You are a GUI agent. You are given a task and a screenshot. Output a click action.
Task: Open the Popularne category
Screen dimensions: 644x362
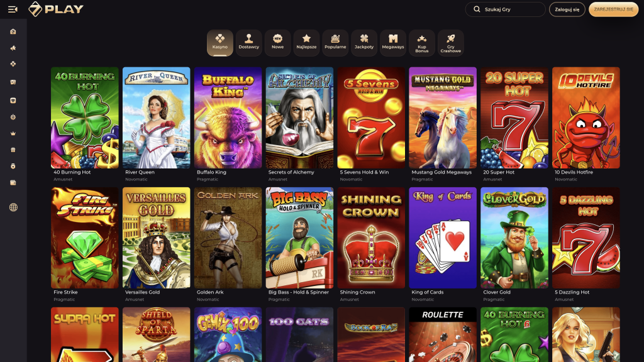tap(335, 43)
